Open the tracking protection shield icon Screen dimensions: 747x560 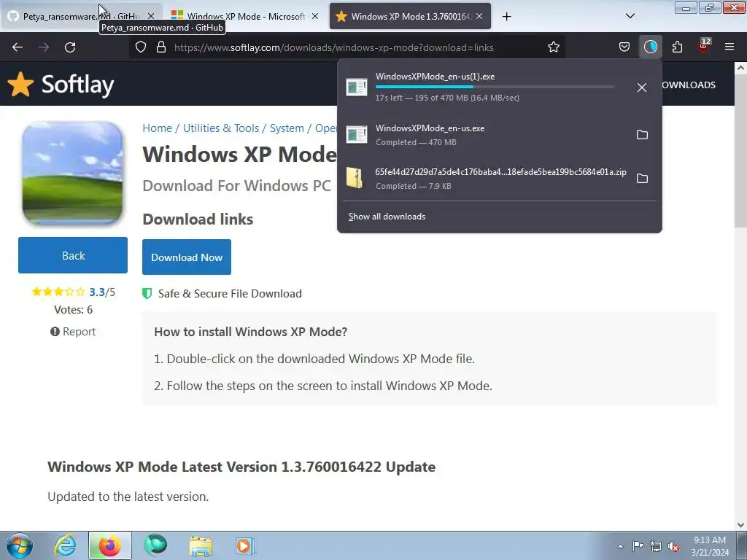click(141, 47)
